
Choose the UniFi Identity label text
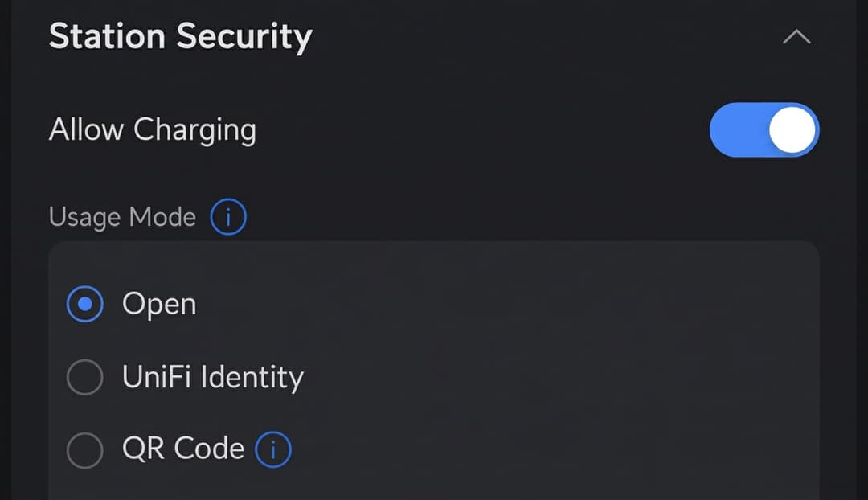(213, 377)
